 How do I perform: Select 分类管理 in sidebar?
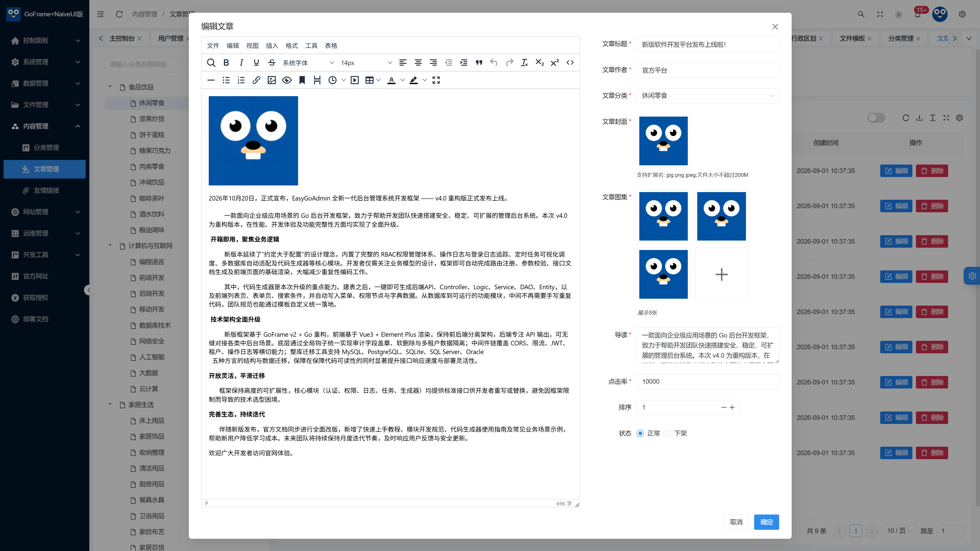point(45,147)
